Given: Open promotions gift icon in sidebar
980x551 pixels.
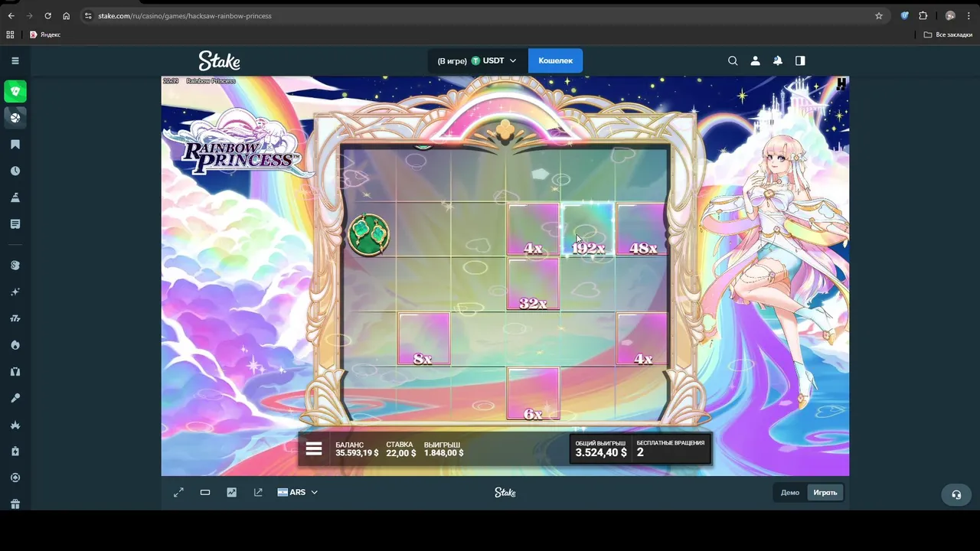Looking at the screenshot, I should 15,504.
